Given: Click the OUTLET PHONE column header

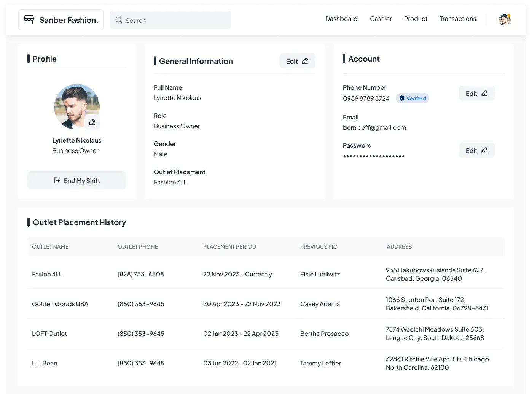Looking at the screenshot, I should tap(138, 247).
